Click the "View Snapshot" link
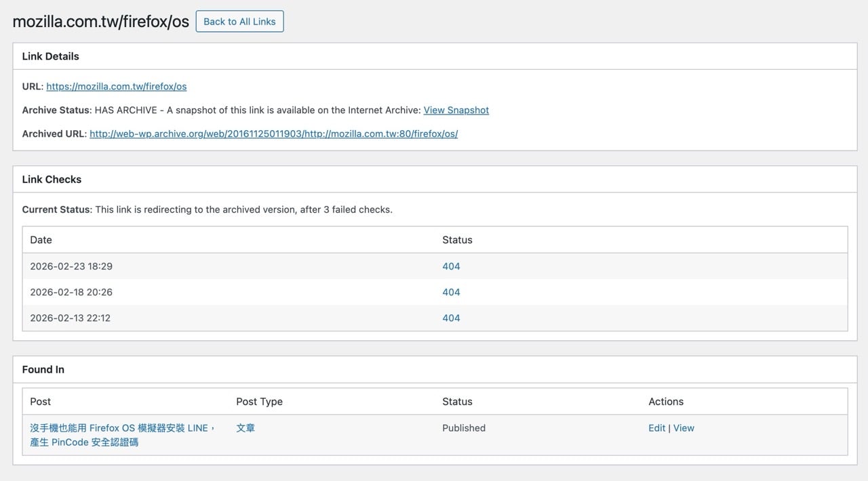Viewport: 868px width, 481px height. pos(456,110)
